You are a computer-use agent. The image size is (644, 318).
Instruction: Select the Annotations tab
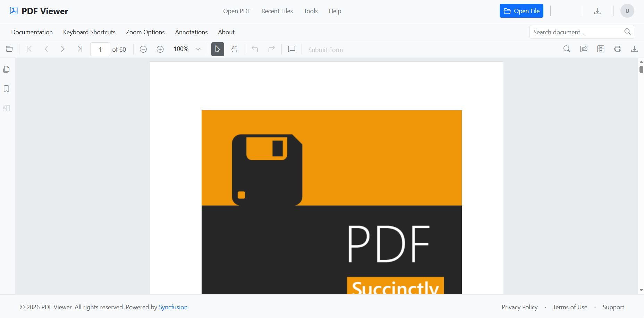192,32
